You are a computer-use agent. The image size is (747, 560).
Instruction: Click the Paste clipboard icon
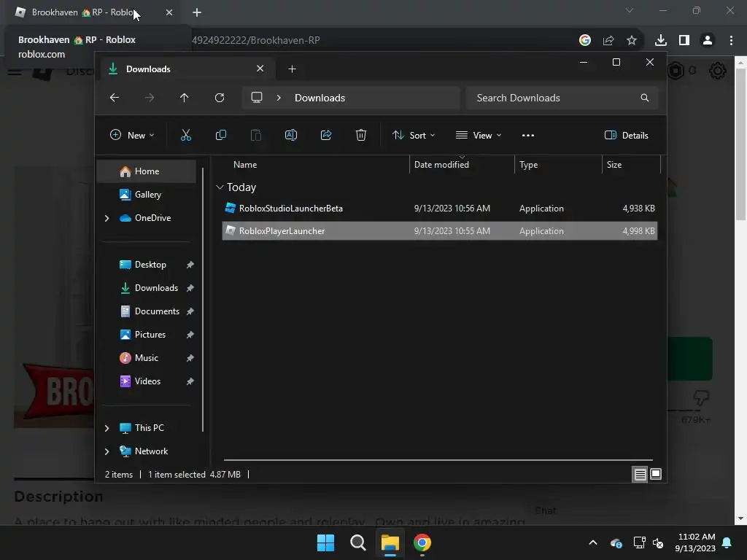click(x=256, y=135)
